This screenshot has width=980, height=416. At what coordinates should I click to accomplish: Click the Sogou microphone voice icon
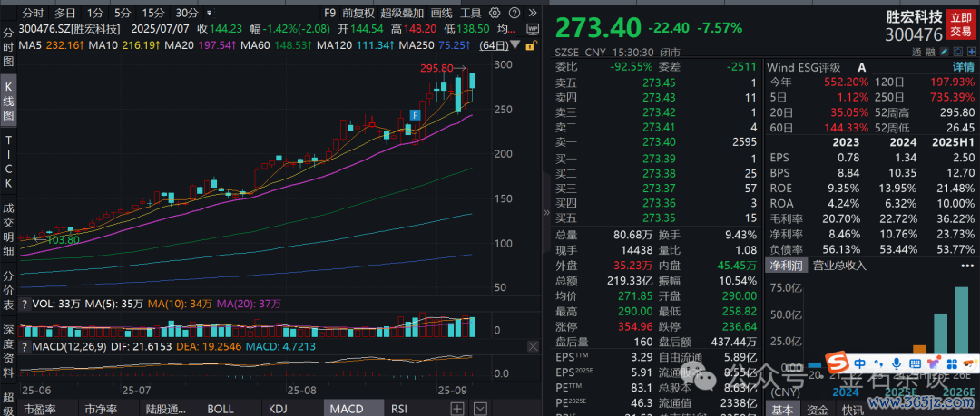tap(897, 363)
